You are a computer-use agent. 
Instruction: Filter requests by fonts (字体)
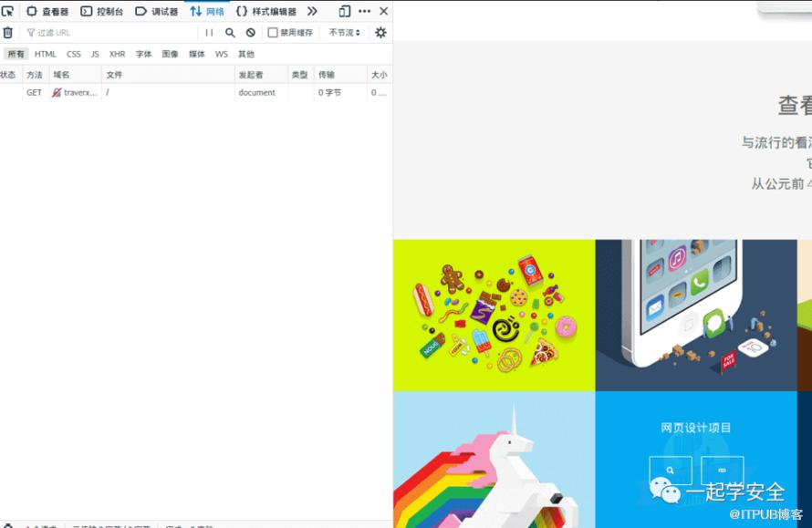click(143, 54)
